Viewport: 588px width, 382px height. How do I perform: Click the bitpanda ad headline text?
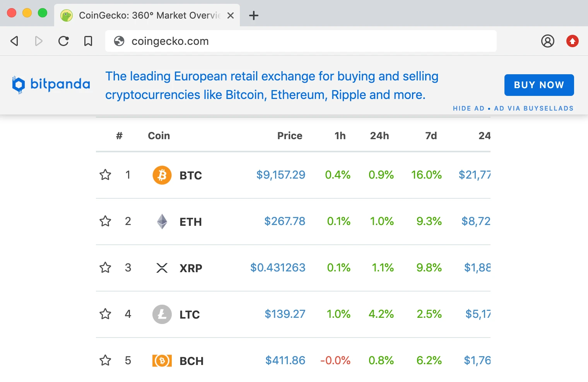(272, 85)
